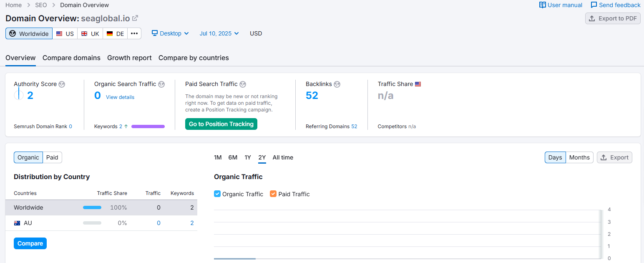This screenshot has width=644, height=263.
Task: Go to Home breadcrumb
Action: 13,5
